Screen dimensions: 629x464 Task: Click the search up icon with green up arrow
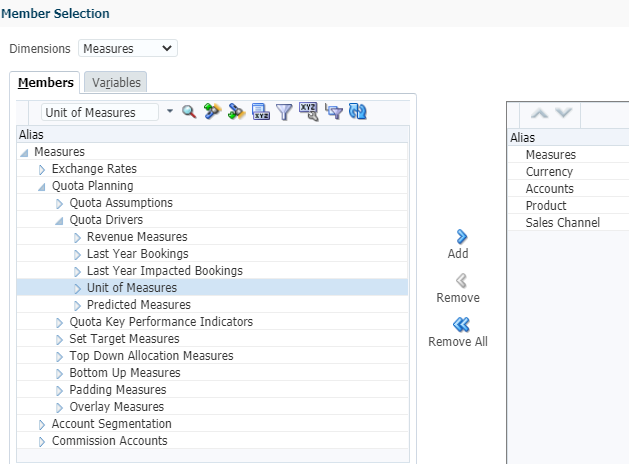point(213,111)
